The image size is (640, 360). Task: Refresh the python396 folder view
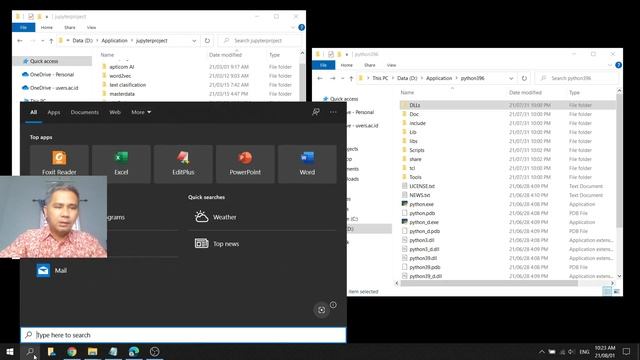[524, 78]
